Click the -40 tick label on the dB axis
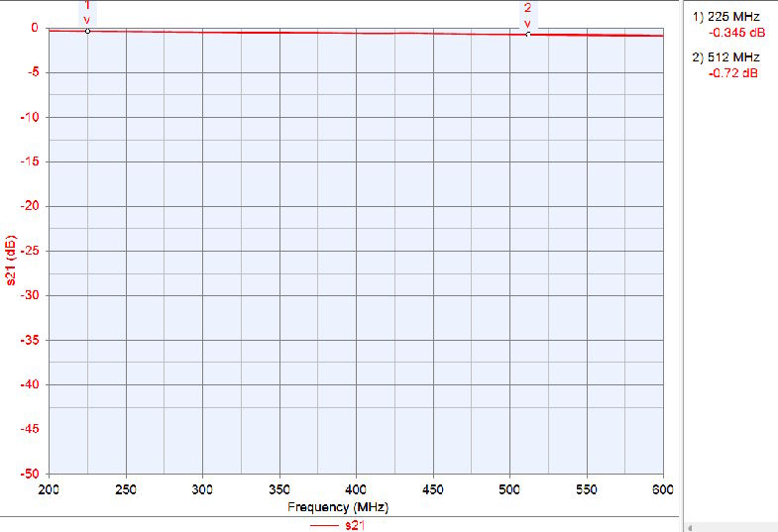The width and height of the screenshot is (778, 532). (x=30, y=384)
